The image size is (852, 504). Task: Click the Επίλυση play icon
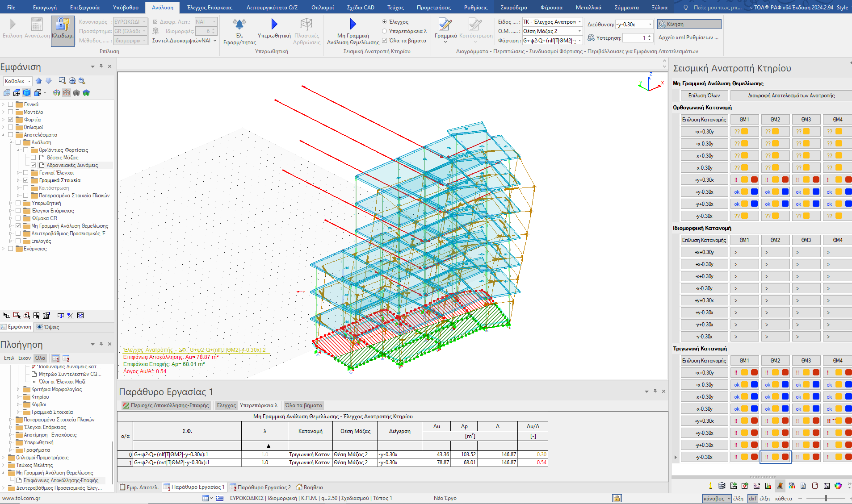click(x=12, y=24)
